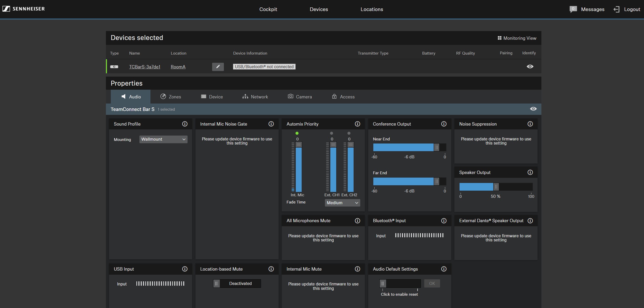Screen dimensions: 644x308
Task: Select Int. Mic automix priority indicator
Action: point(297,133)
